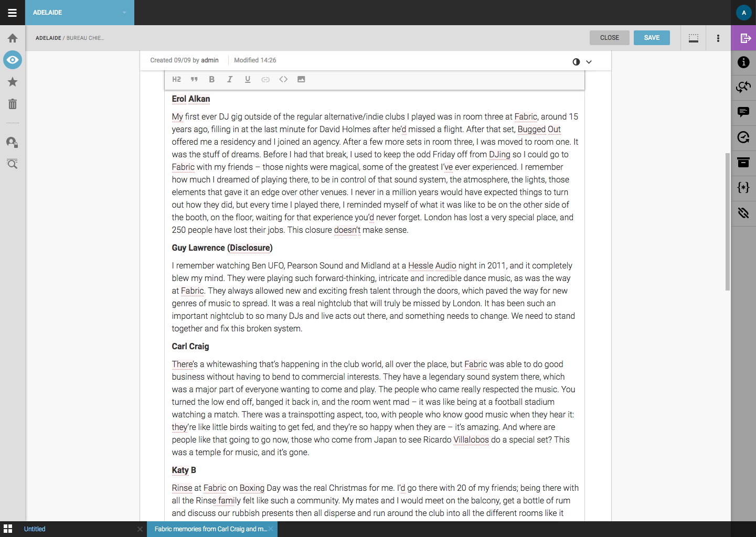Image resolution: width=756 pixels, height=537 pixels.
Task: Click the Send To purple button
Action: pos(743,38)
